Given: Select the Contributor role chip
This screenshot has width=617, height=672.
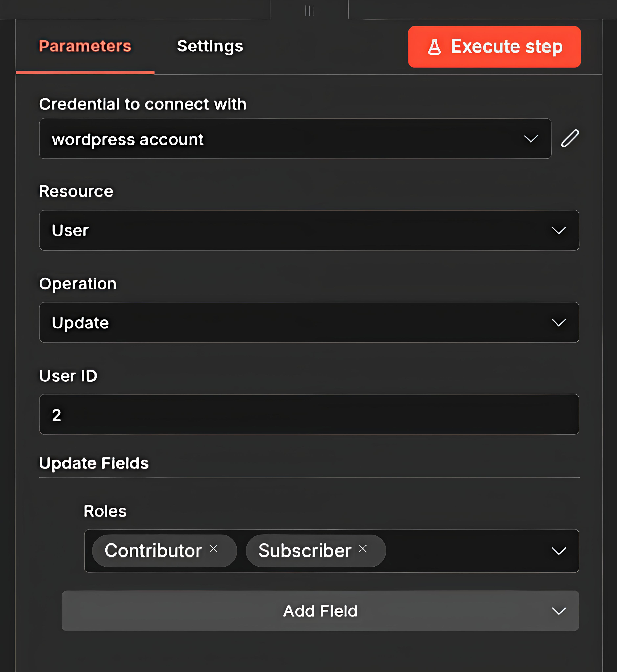Looking at the screenshot, I should point(165,551).
